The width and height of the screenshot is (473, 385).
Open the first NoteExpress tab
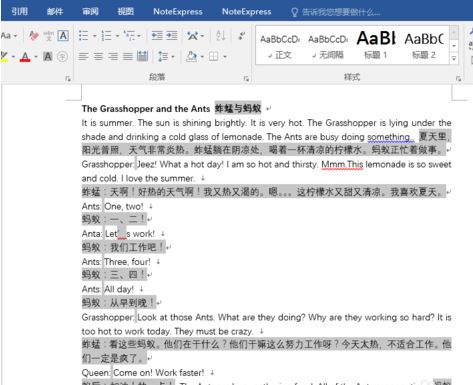[178, 12]
